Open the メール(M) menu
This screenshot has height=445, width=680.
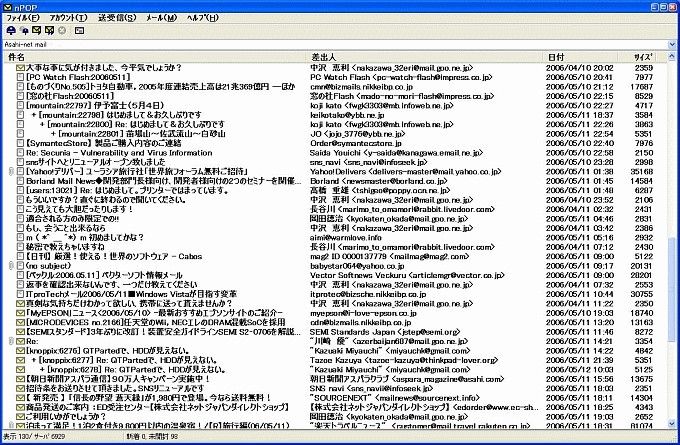tap(161, 18)
